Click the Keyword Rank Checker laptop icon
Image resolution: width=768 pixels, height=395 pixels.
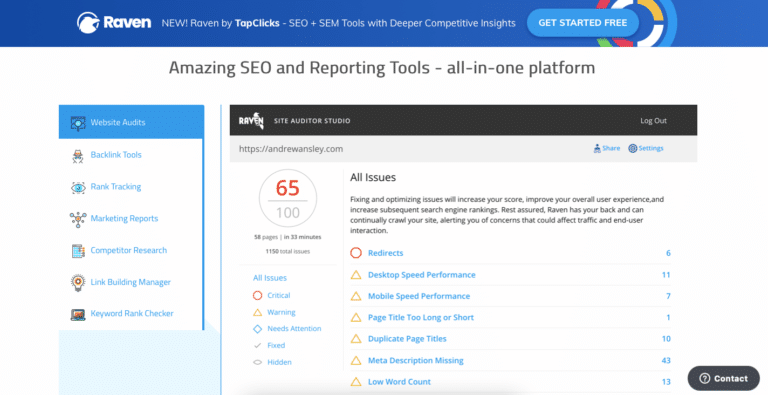(x=78, y=314)
